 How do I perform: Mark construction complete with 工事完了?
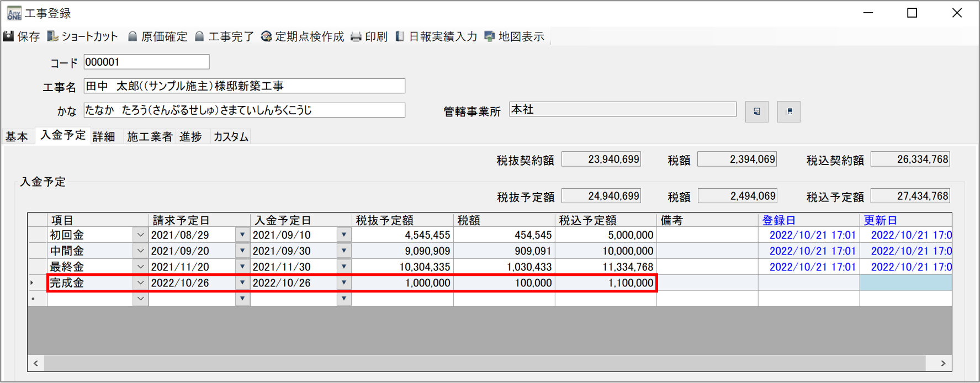click(200, 36)
